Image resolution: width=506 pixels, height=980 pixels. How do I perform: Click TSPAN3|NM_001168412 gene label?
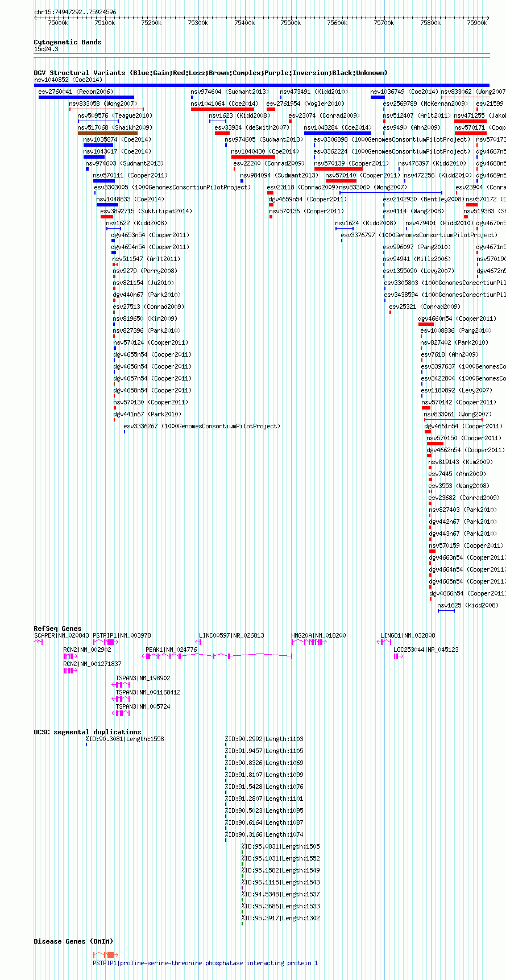(148, 692)
